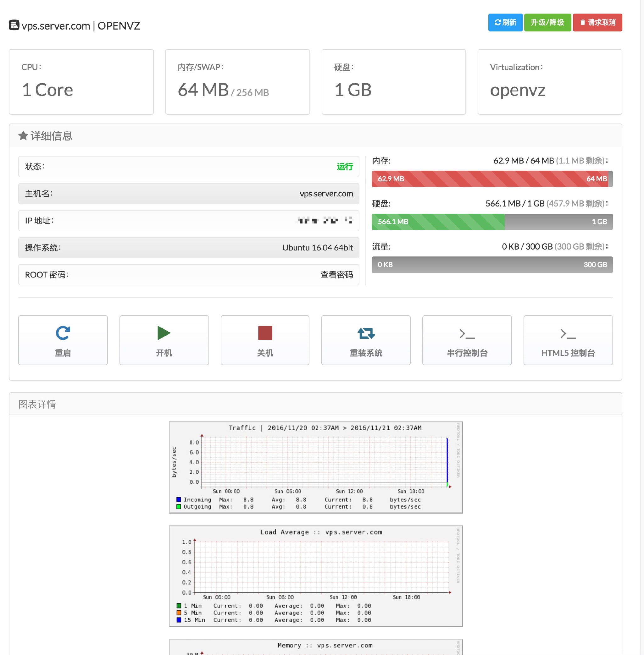Image resolution: width=644 pixels, height=655 pixels.
Task: Click the 重装系统 reinstall arrows icon
Action: tap(366, 333)
